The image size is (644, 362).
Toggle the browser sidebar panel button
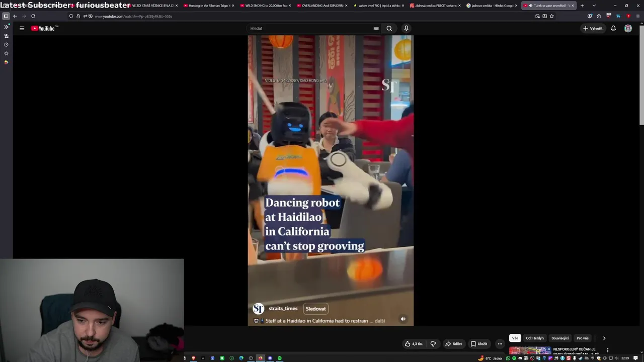(x=6, y=16)
